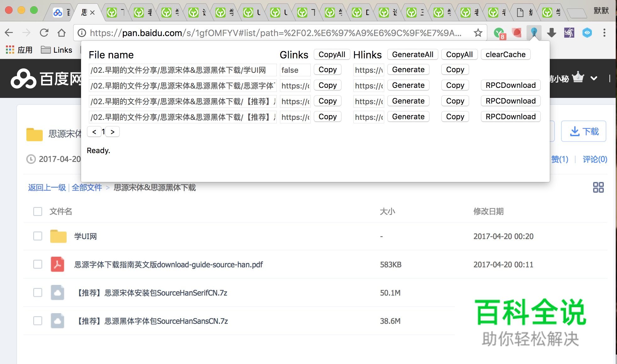Tick the checkbox for the PDF file

38,264
